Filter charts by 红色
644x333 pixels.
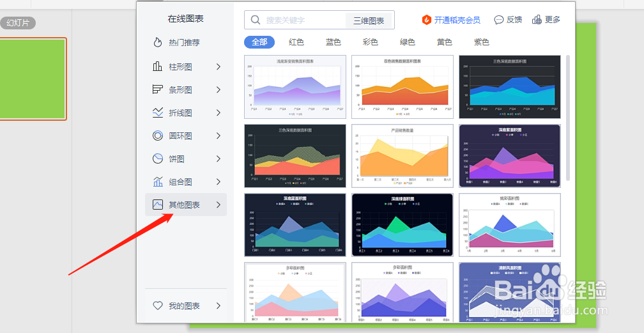[x=296, y=42]
